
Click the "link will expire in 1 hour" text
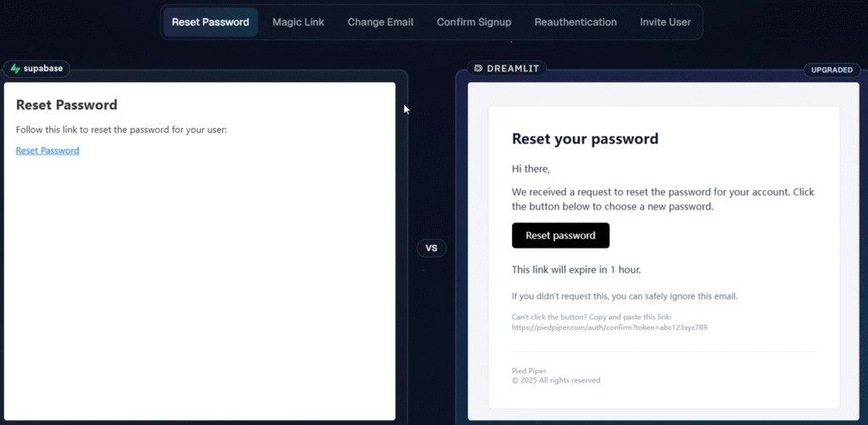click(576, 270)
